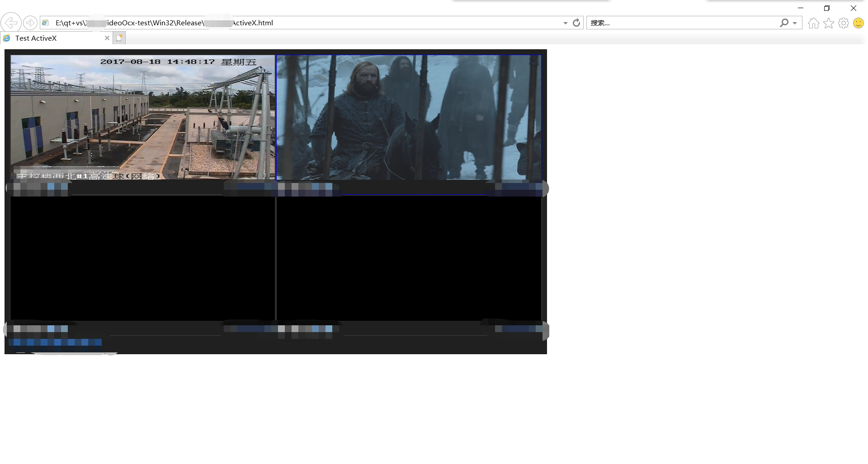Select the substation camera video pane
The height and width of the screenshot is (464, 868).
[143, 117]
